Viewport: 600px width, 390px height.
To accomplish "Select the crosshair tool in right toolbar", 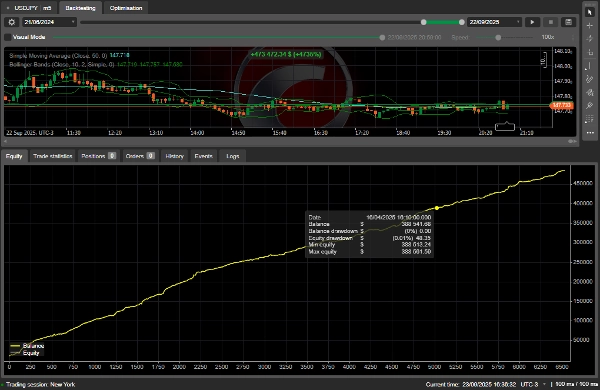I will pos(590,26).
